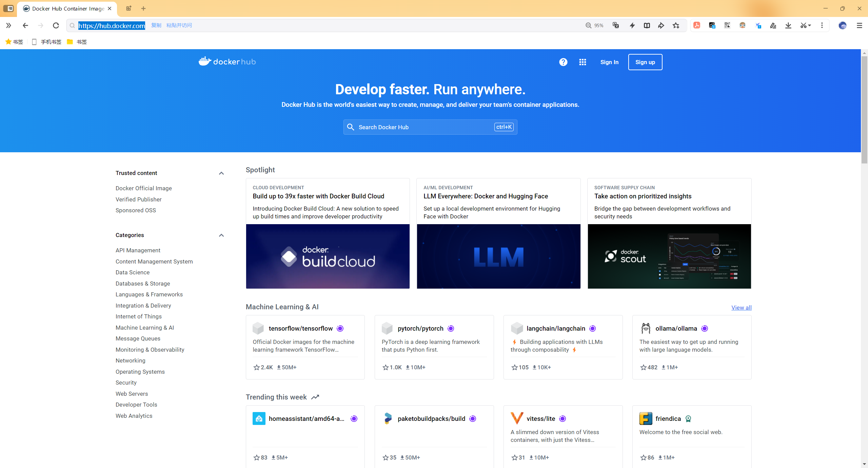
Task: Open the help question mark icon
Action: pyautogui.click(x=563, y=62)
